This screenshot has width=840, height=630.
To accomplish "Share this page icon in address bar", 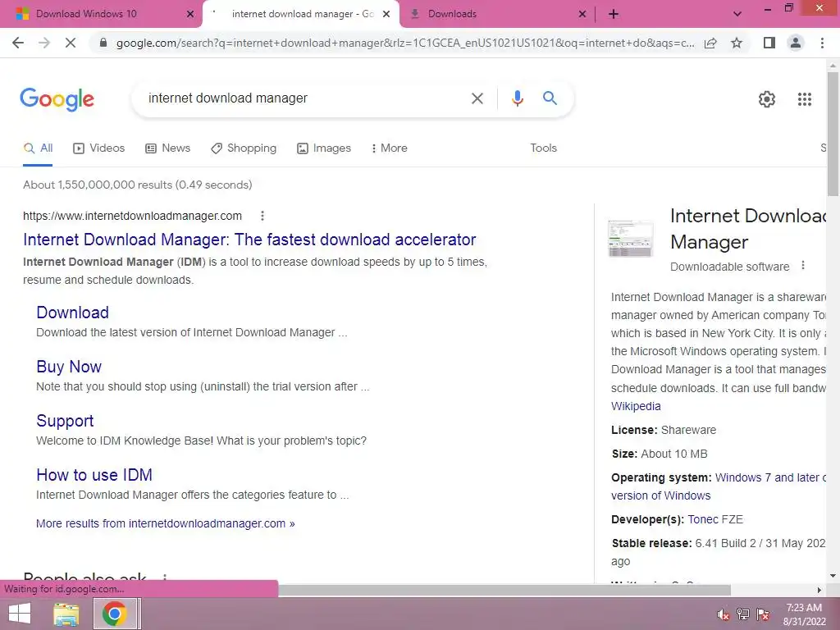I will pos(710,43).
